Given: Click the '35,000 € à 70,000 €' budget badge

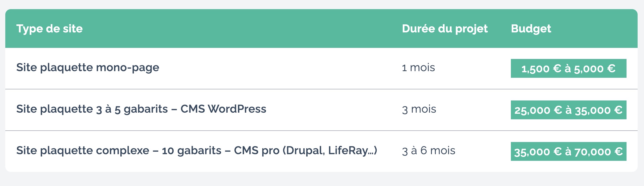Looking at the screenshot, I should pos(568,151).
